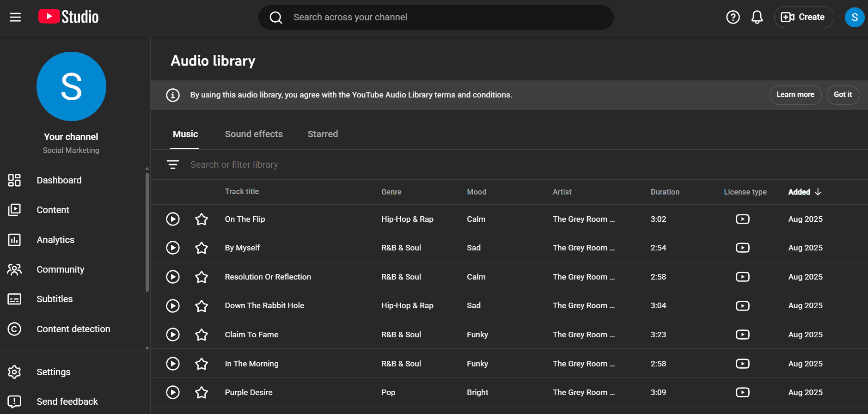Sort by the Added column header
The height and width of the screenshot is (414, 868).
point(805,192)
